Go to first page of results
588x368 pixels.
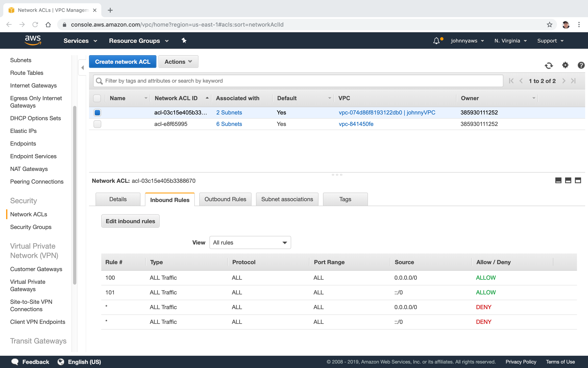[511, 81]
